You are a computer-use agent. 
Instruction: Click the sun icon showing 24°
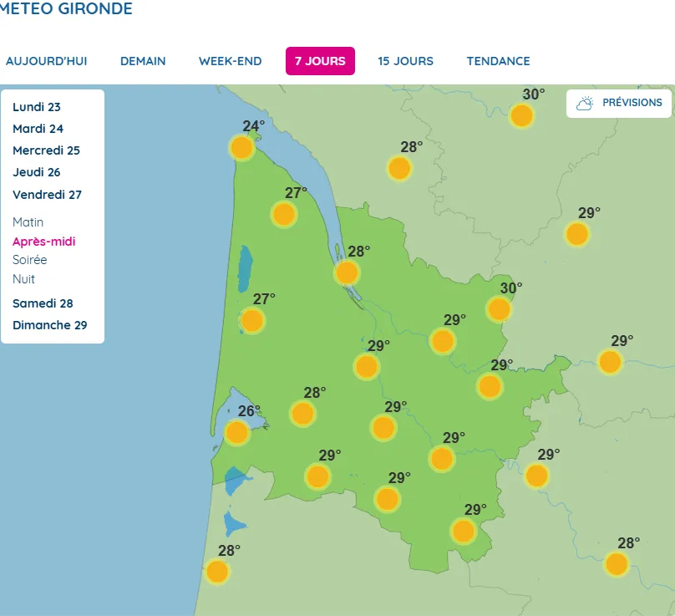pos(241,148)
